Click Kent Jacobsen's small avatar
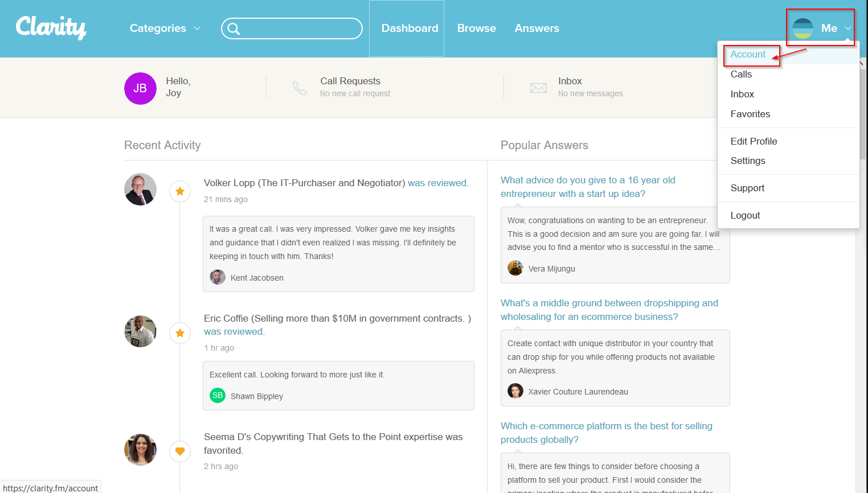 coord(218,277)
